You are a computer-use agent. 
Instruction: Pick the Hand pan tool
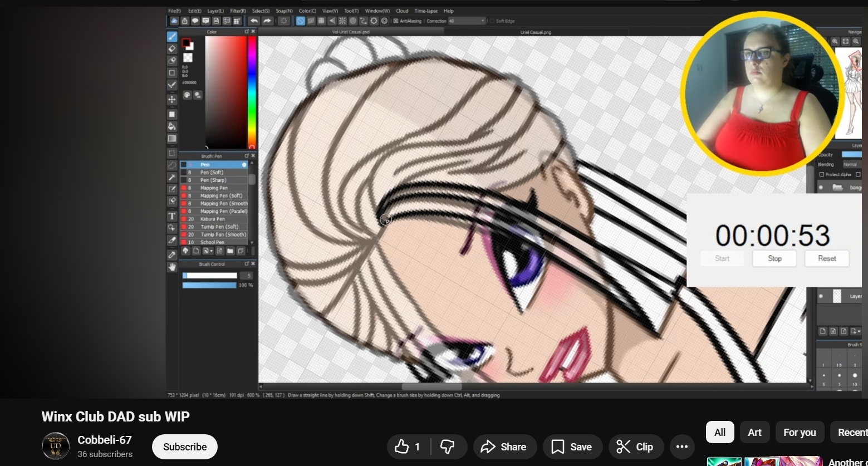coord(172,267)
